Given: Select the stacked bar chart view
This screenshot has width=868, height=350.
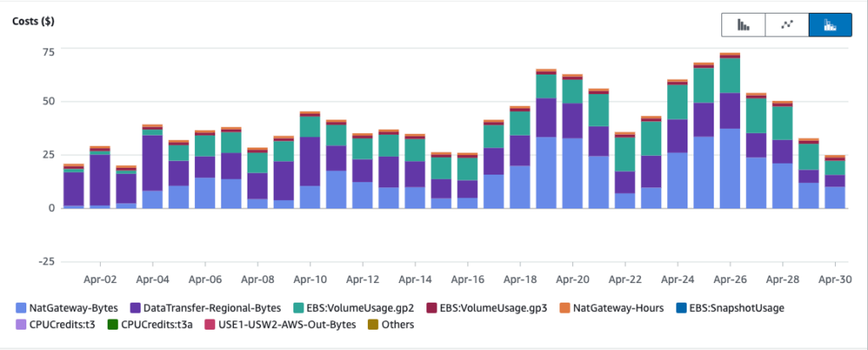Looking at the screenshot, I should pyautogui.click(x=830, y=25).
